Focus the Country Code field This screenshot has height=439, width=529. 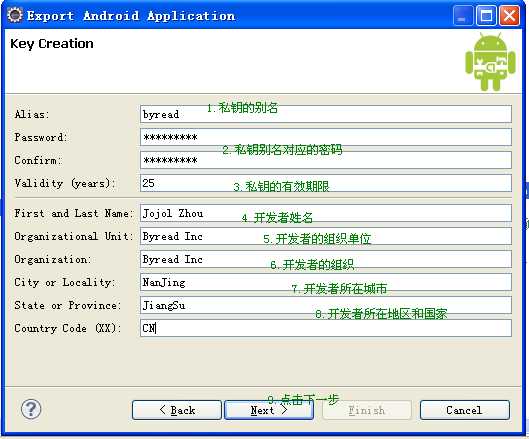pyautogui.click(x=326, y=328)
